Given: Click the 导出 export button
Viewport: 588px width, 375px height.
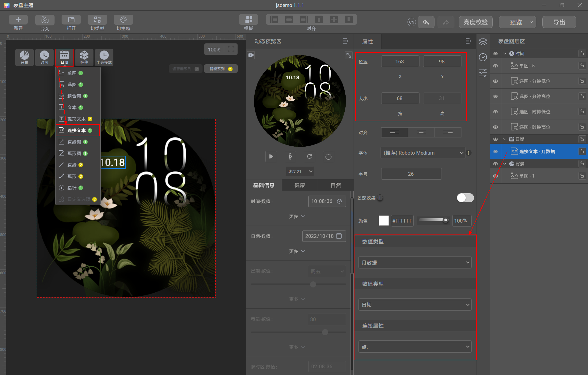Looking at the screenshot, I should [559, 22].
